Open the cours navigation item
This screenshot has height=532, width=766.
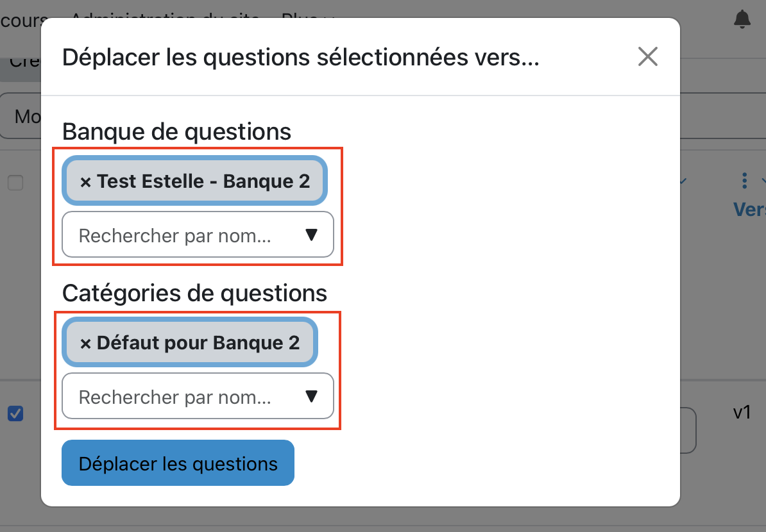[x=21, y=20]
